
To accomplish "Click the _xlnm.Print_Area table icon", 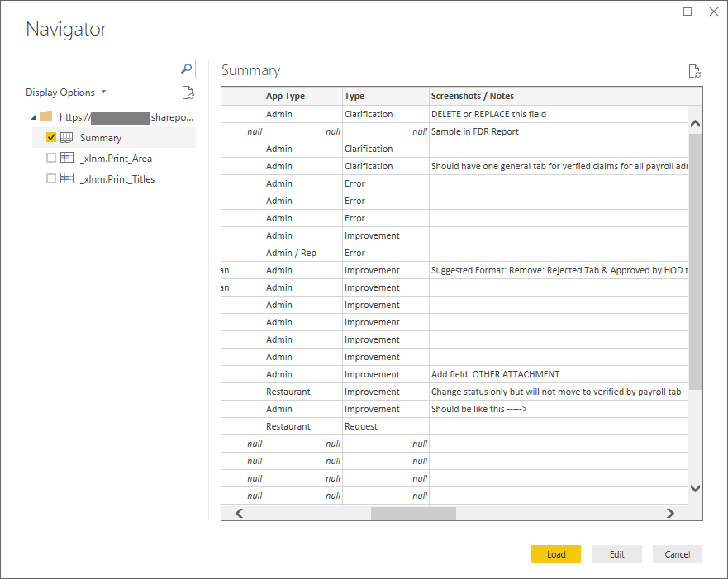I will click(67, 159).
